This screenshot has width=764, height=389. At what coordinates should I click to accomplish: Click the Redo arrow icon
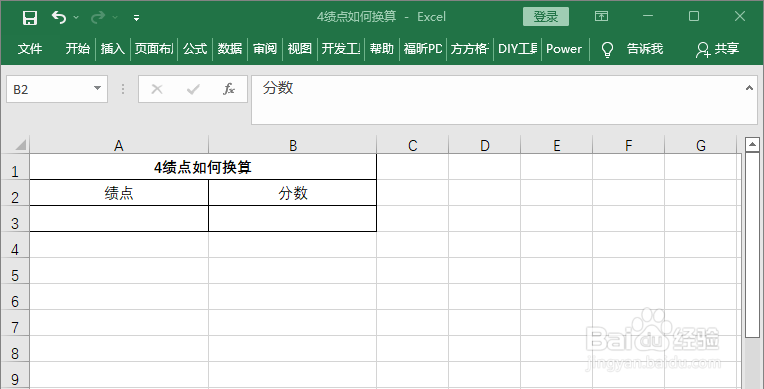pyautogui.click(x=98, y=18)
